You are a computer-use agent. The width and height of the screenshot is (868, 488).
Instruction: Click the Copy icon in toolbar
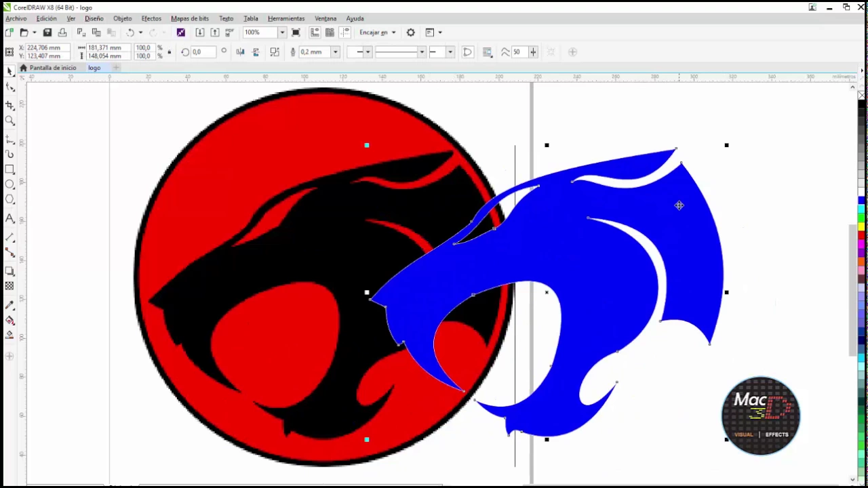(96, 33)
